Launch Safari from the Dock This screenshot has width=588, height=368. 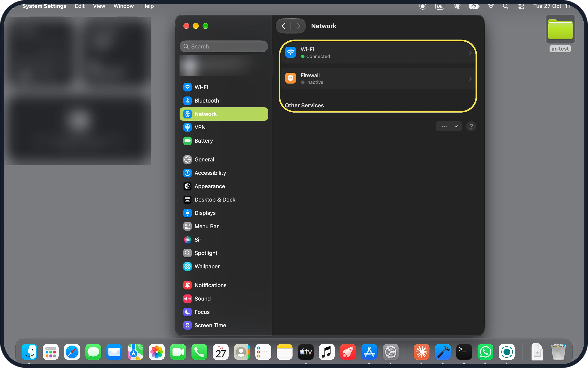click(72, 352)
